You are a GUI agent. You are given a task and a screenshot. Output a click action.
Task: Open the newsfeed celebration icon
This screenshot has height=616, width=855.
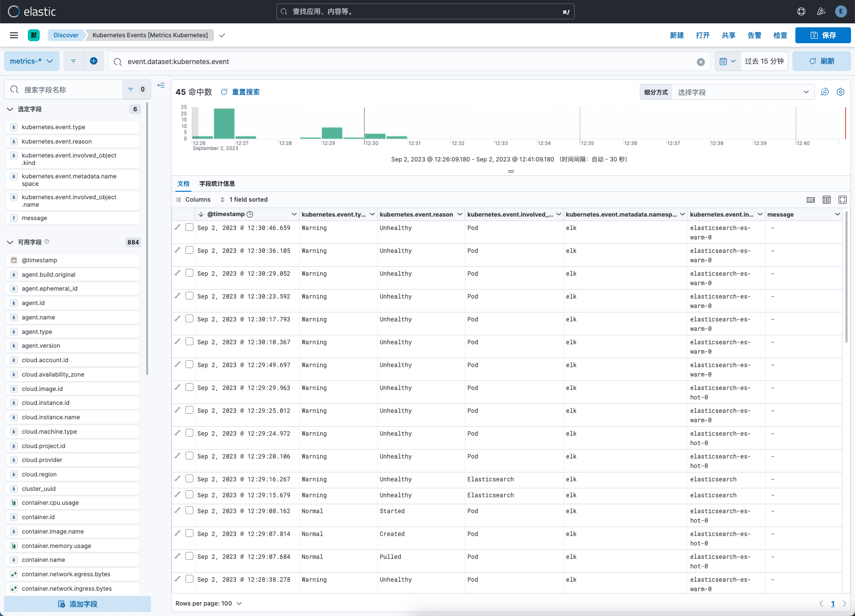click(x=821, y=11)
